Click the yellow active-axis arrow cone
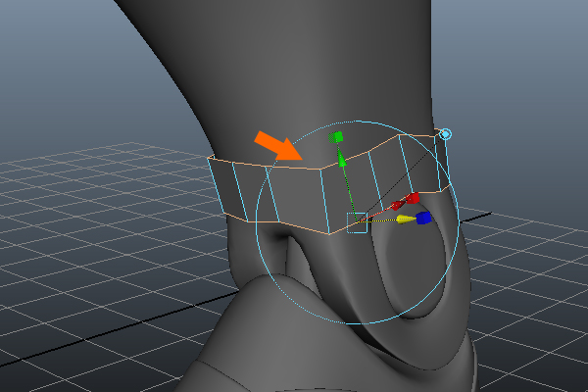The height and width of the screenshot is (392, 588). [x=406, y=220]
